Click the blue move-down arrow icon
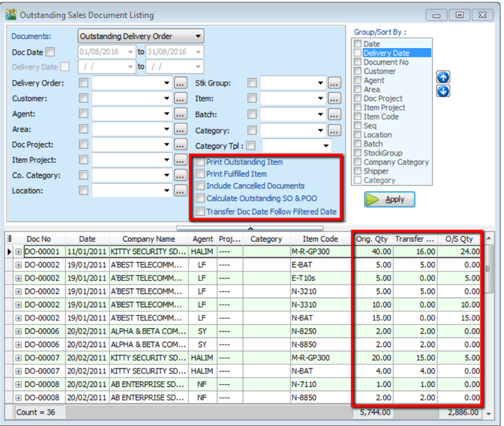This screenshot has height=426, width=504. coord(443,91)
